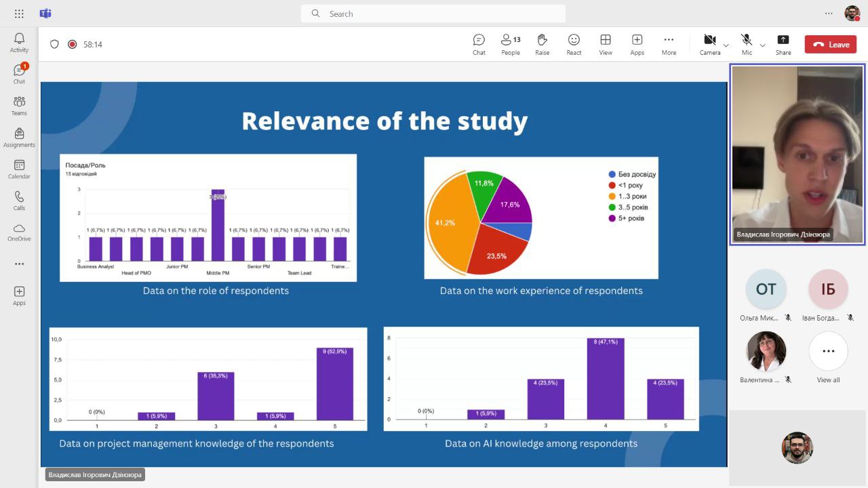Open meeting Apps from the toolbar

pos(637,44)
